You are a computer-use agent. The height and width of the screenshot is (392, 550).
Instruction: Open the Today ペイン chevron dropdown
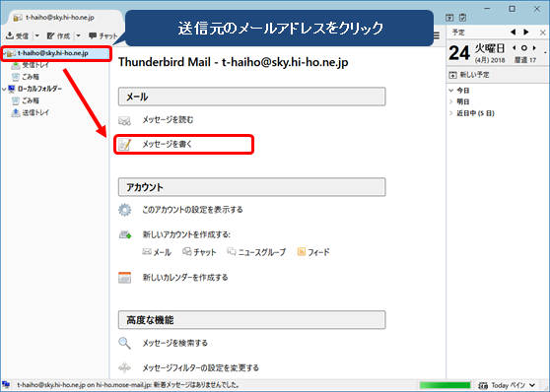coord(532,385)
